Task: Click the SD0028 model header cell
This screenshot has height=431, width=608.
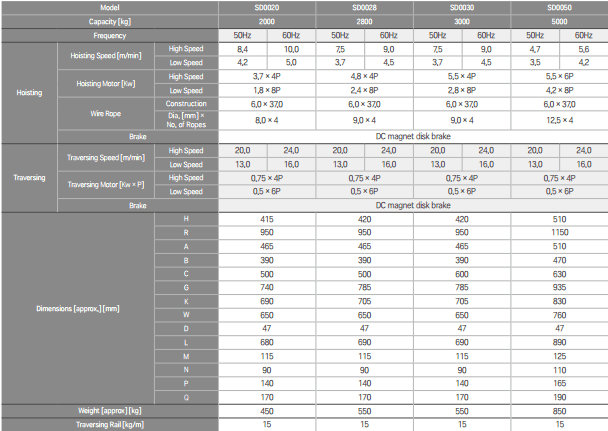Action: [x=364, y=8]
